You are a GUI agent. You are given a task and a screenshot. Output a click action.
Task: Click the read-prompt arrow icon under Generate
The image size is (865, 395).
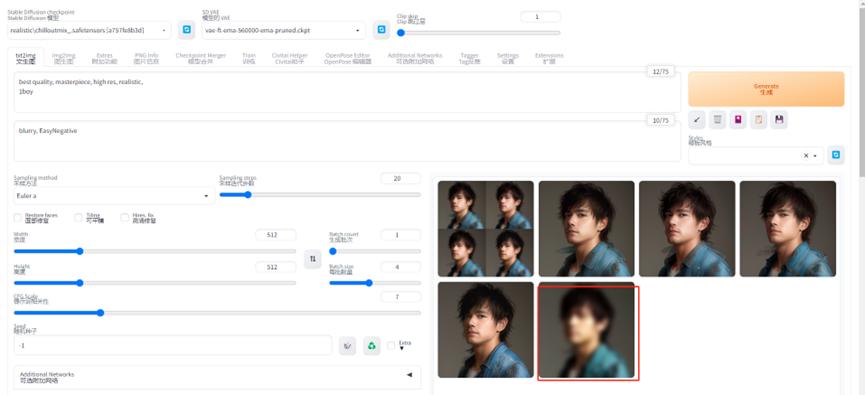(697, 120)
